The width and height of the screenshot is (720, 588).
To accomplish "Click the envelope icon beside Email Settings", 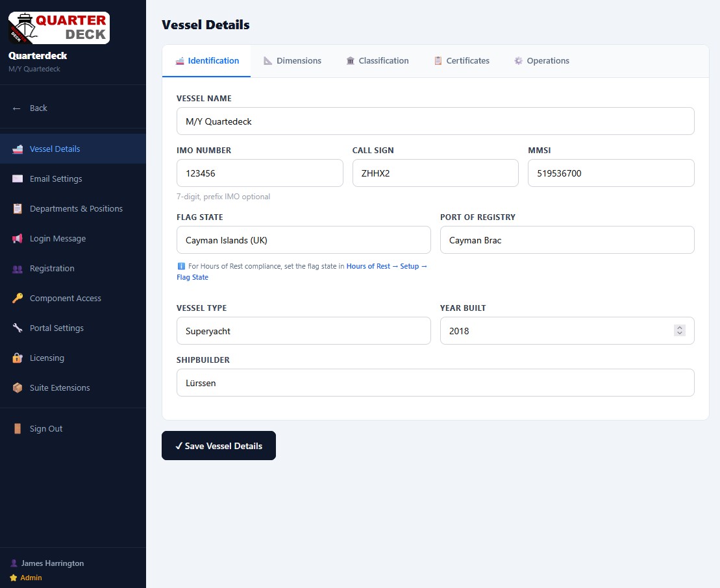I will tap(18, 179).
